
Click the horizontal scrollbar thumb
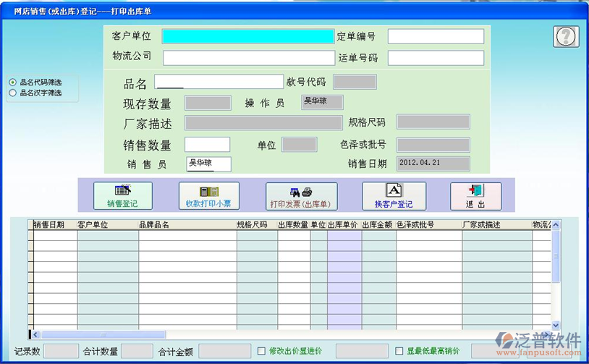click(103, 334)
